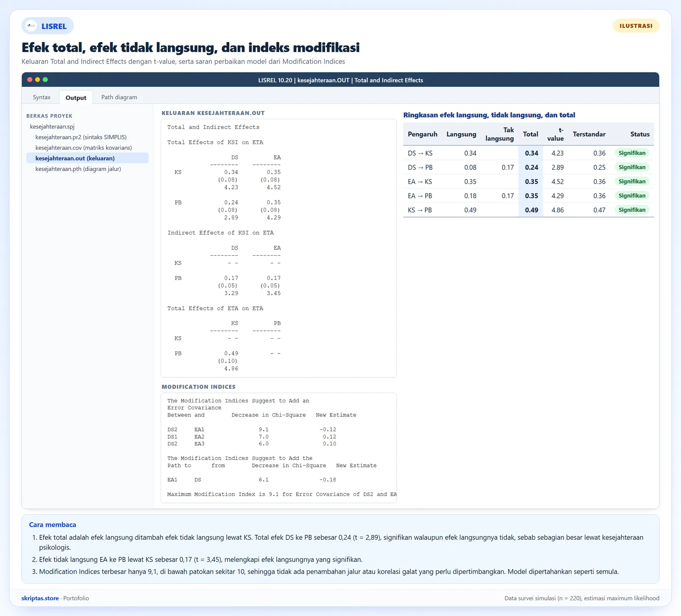Click modification index value 9.1 for DS2 EA1
Screen dimensions: 681x616
263,429
